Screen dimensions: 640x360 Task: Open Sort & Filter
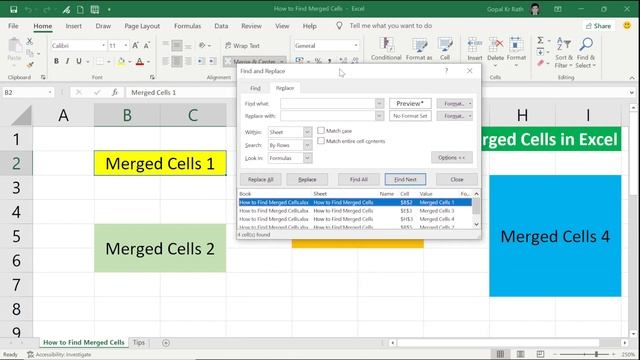point(564,53)
